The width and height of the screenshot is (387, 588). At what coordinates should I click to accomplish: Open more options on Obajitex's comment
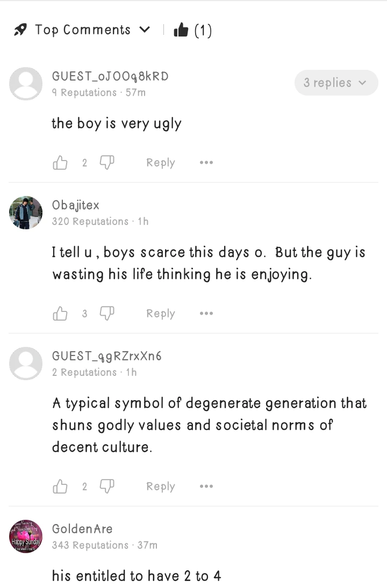[x=206, y=314]
